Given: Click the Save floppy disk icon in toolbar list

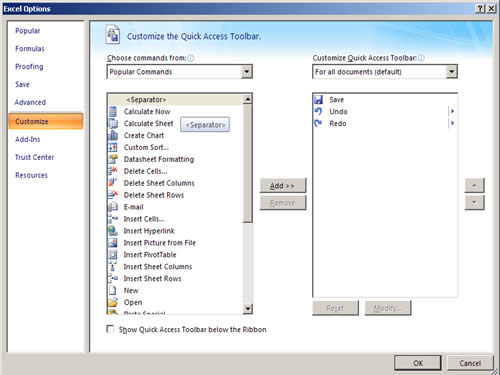Looking at the screenshot, I should click(319, 100).
